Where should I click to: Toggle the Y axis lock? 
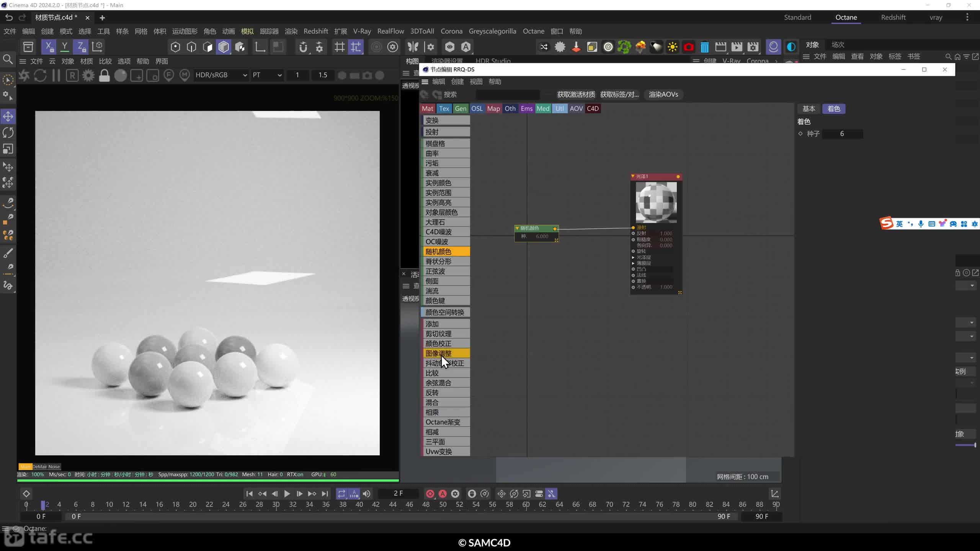coord(65,47)
